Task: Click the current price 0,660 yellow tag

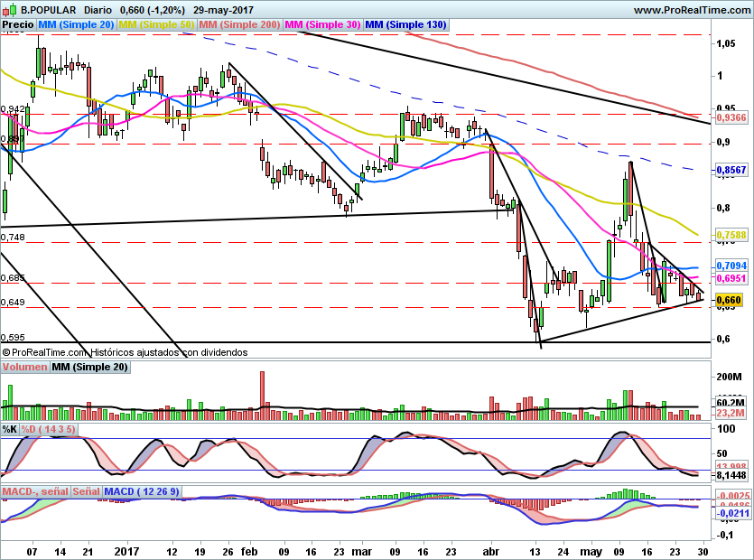Action: (x=728, y=300)
